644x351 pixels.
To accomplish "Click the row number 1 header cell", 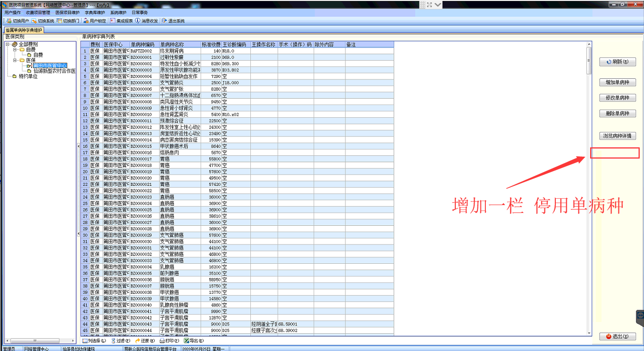I will click(85, 51).
